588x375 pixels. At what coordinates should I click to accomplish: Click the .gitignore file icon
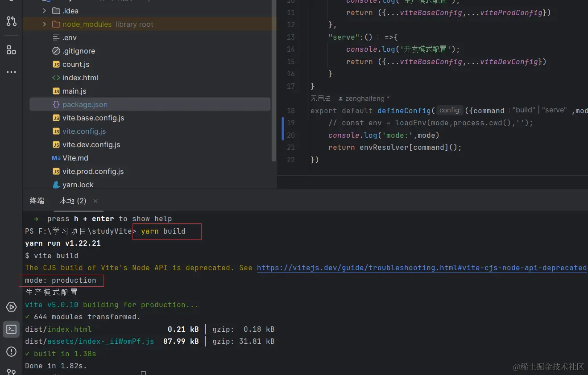point(56,51)
